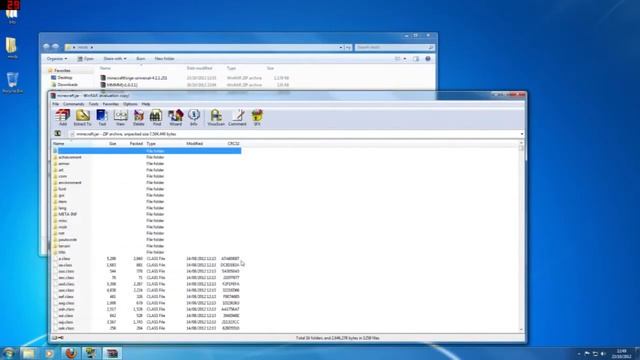Click the Extract To icon in WinRAR
640x360 pixels.
(82, 117)
